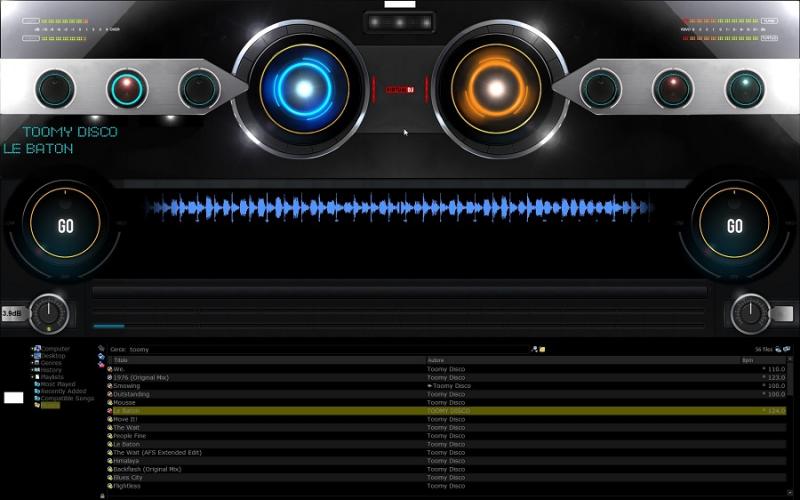Screen dimensions: 800x500
Task: Click the first dark knob on the left deck panel
Action: click(55, 89)
